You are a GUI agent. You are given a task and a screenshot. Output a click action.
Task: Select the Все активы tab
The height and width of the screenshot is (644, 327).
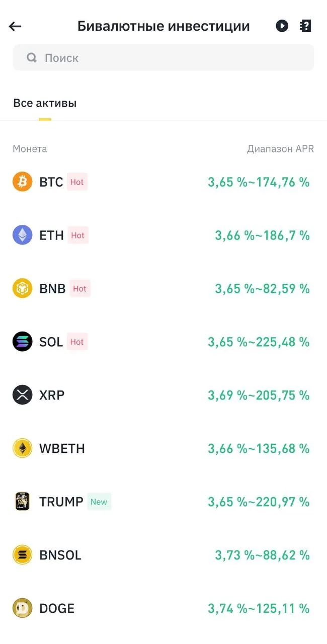(45, 104)
